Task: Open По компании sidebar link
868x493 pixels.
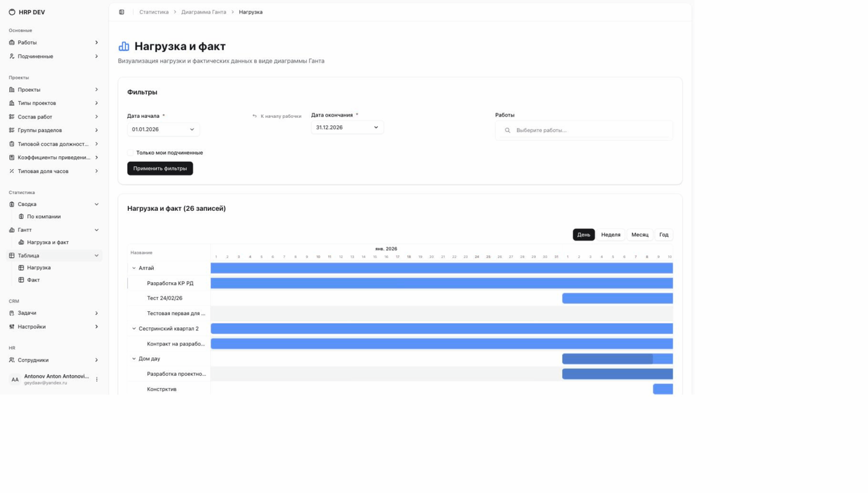Action: point(44,216)
